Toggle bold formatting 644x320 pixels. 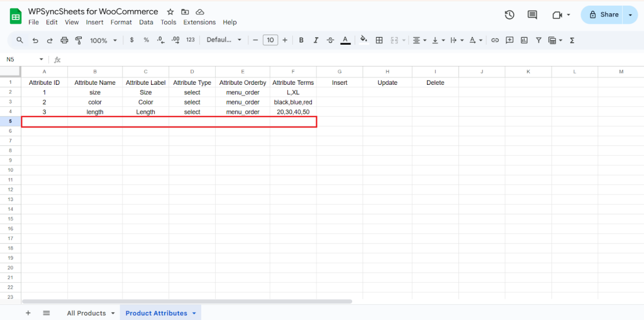301,40
